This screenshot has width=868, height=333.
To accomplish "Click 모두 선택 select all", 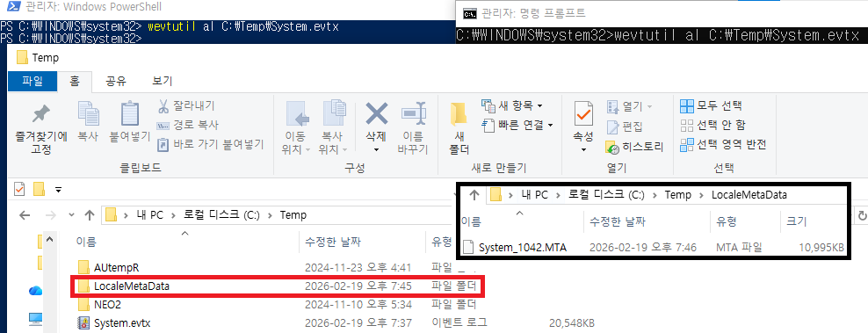I will (711, 105).
